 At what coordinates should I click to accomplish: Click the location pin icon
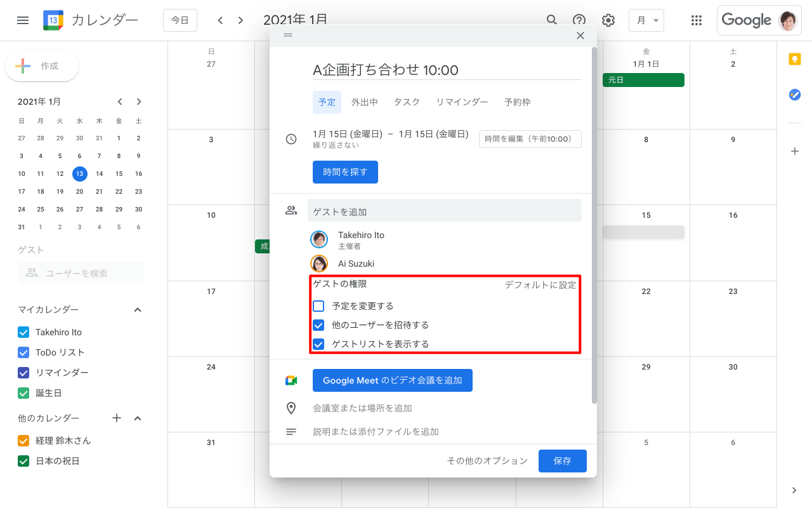(x=291, y=408)
